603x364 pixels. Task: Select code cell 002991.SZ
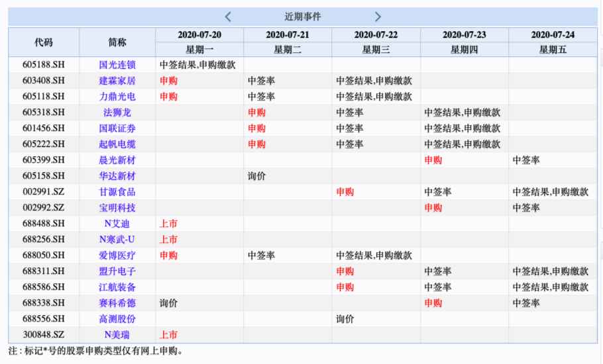tap(44, 192)
